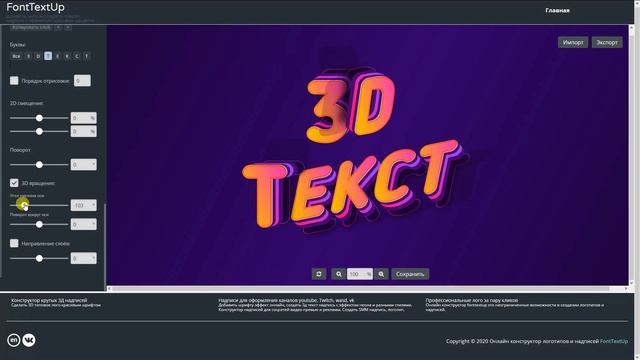
Task: Click the 'Направление слоёв' slider
Action: pos(39,258)
